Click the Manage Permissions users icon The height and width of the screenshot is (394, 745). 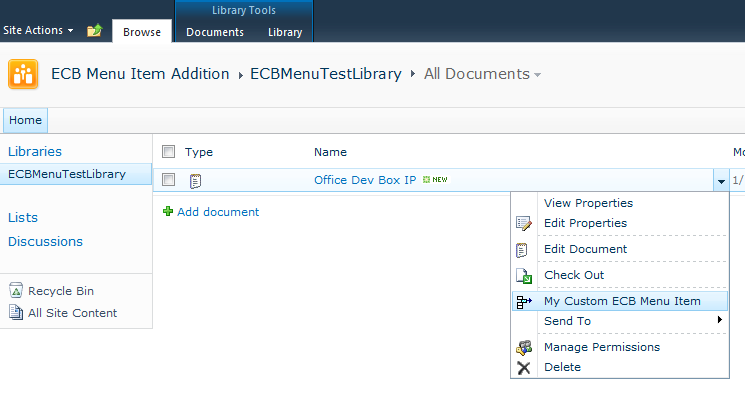point(524,348)
